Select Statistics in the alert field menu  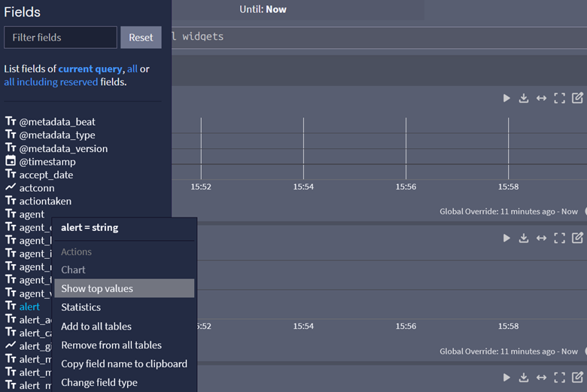pos(81,307)
